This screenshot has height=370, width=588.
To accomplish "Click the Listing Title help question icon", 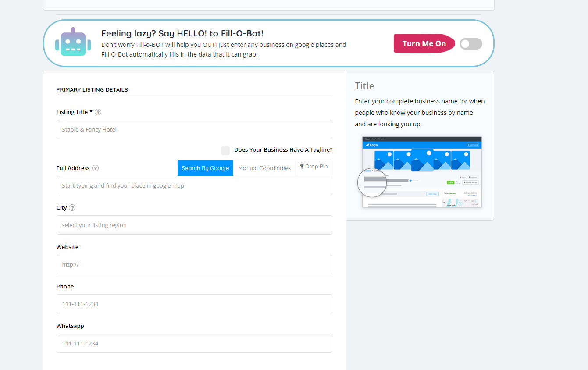I will (98, 112).
